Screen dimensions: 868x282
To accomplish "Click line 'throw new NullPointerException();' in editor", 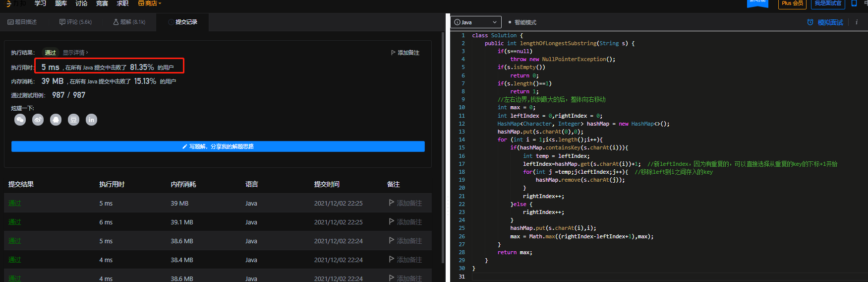I will coord(563,59).
